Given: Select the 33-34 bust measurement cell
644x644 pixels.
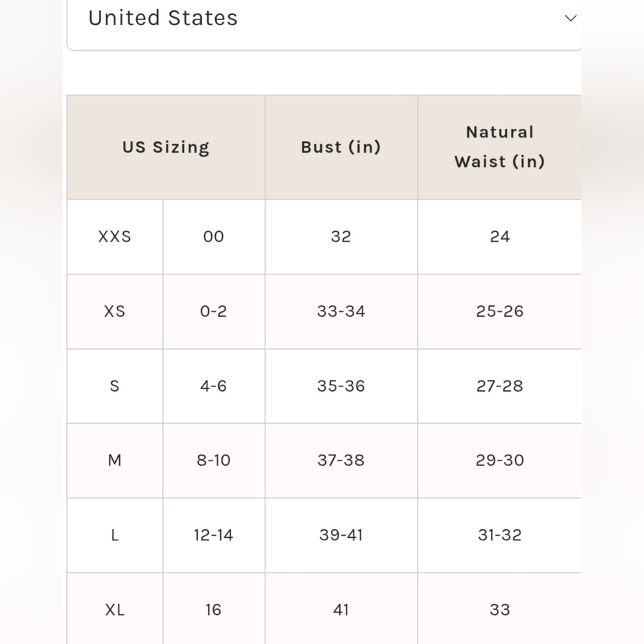Looking at the screenshot, I should [341, 312].
